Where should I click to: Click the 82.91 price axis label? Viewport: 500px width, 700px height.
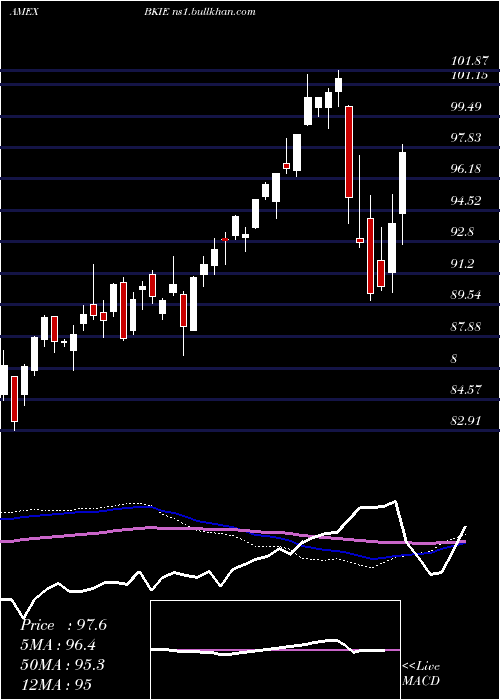click(467, 421)
